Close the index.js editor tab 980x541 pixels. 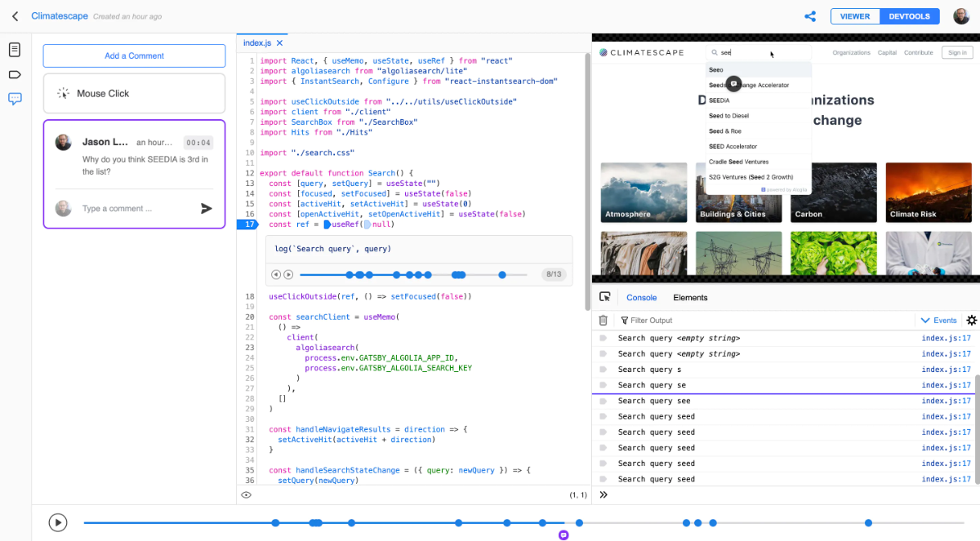point(279,43)
